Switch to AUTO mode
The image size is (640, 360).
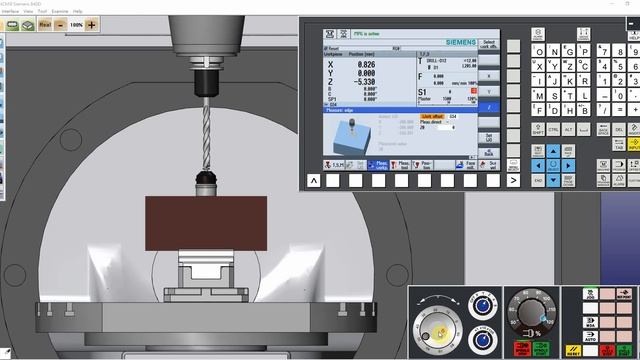(590, 336)
